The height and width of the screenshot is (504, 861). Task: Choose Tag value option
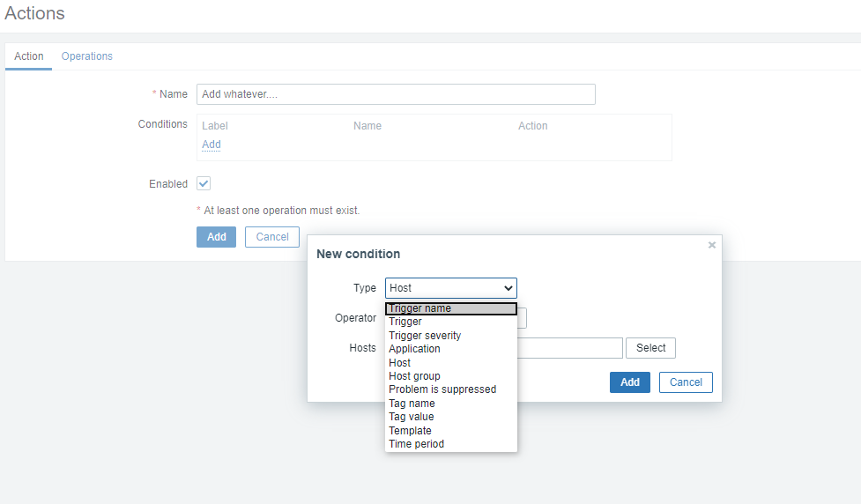tap(412, 417)
